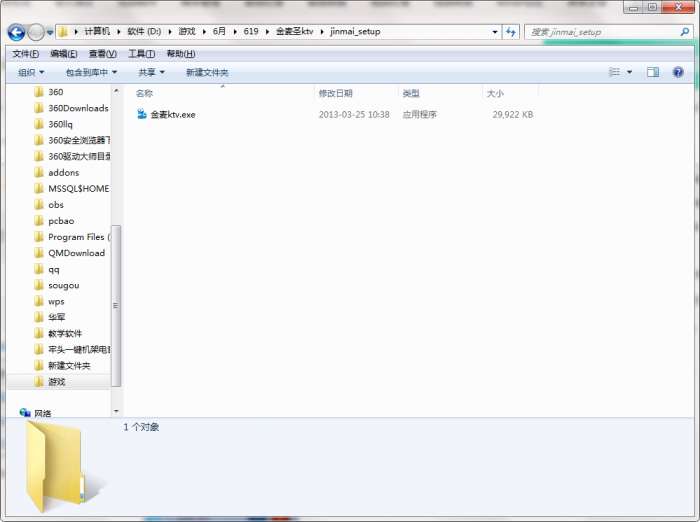Click the change view icon
This screenshot has width=700, height=522.
tap(614, 72)
